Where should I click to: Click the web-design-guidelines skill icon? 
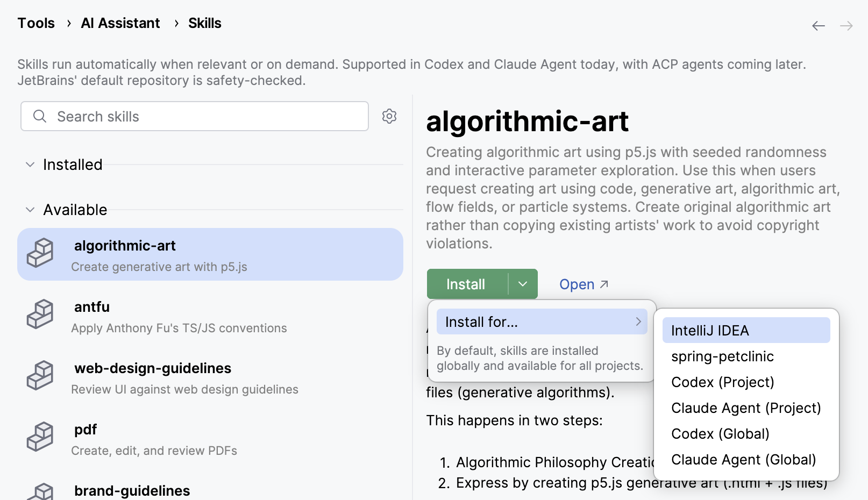coord(40,376)
